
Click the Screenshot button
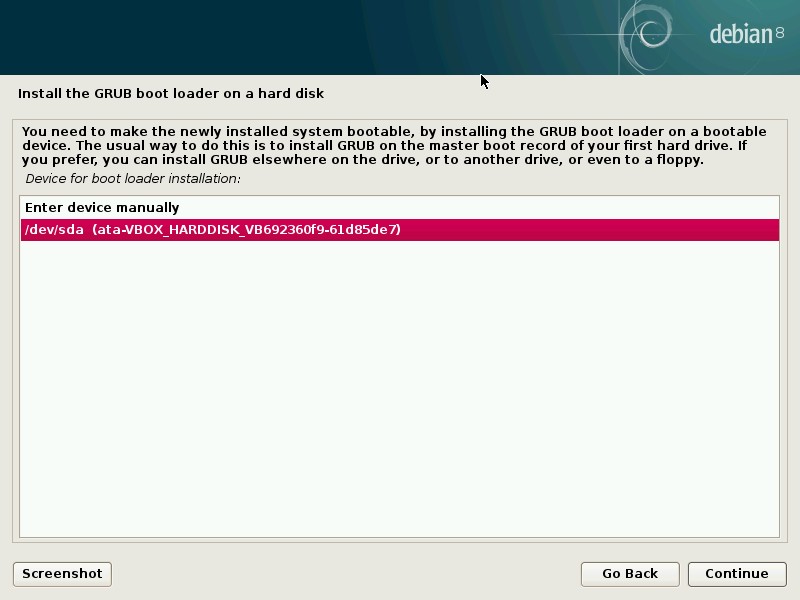tap(62, 574)
